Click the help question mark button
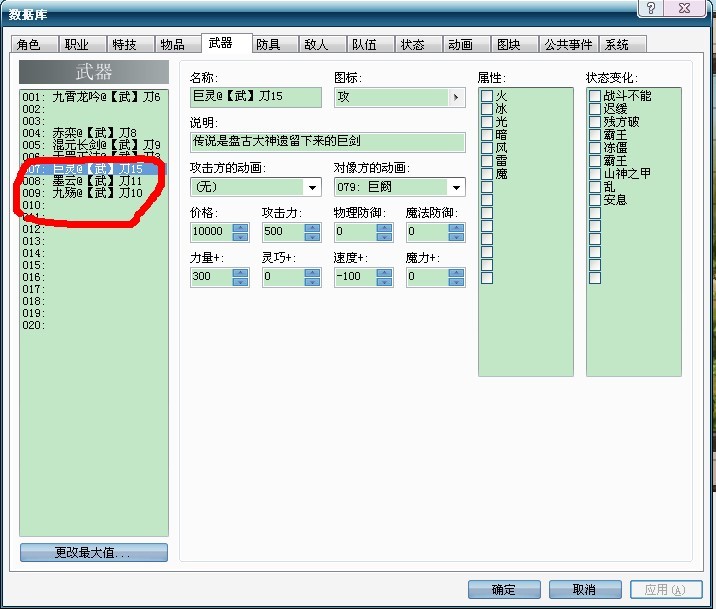 (651, 8)
